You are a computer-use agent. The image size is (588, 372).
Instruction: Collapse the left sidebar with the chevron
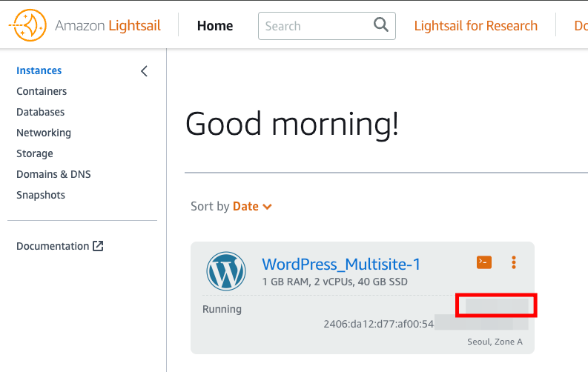point(145,71)
